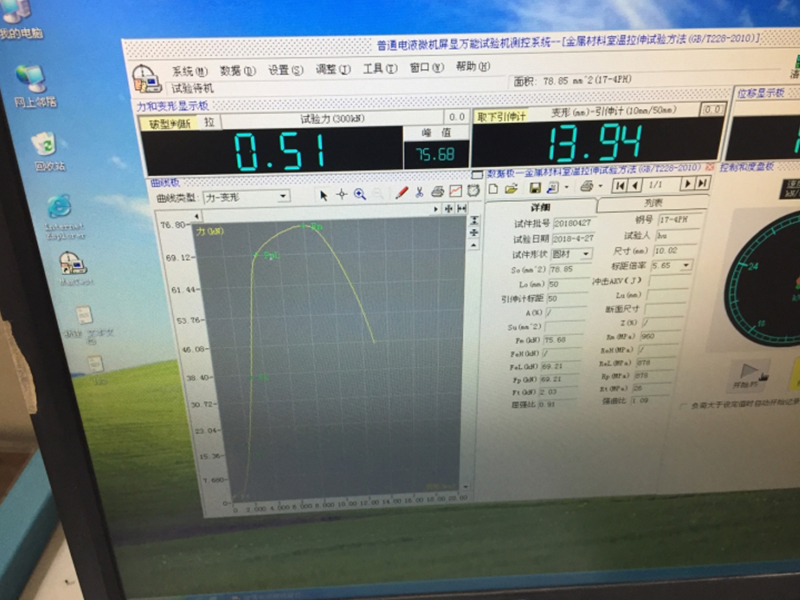This screenshot has width=800, height=600.
Task: Activate the zoom-in magnifier on curve panel
Action: (359, 194)
